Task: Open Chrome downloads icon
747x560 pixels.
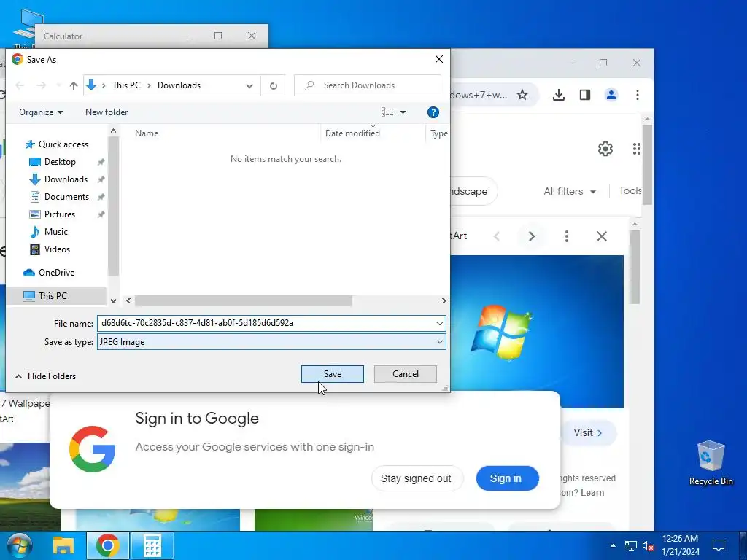Action: coord(558,95)
